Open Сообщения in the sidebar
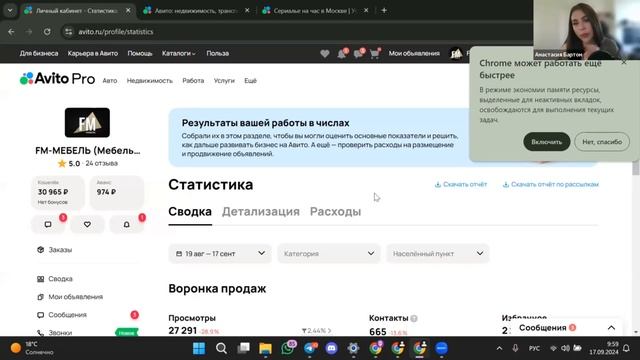640x360 pixels. pos(67,315)
